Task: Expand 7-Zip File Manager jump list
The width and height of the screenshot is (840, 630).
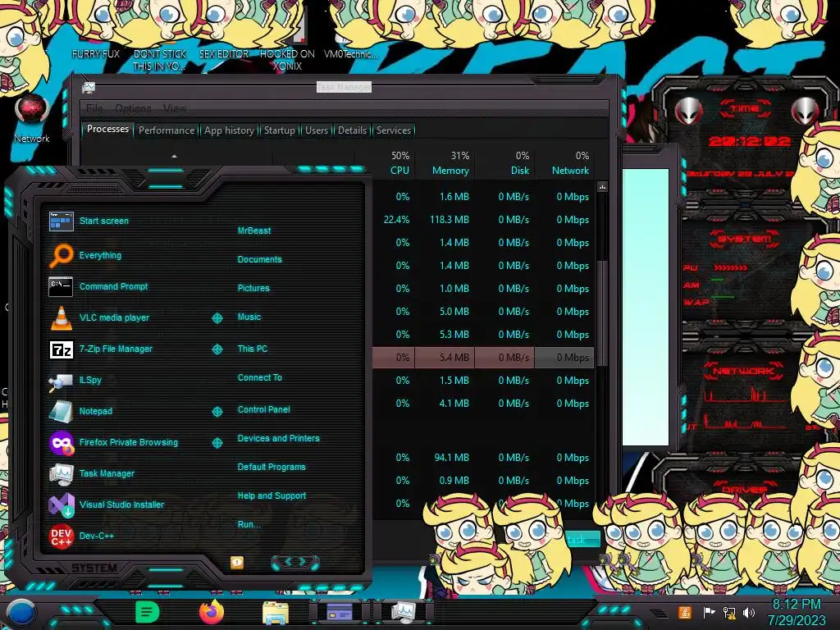Action: [x=217, y=349]
